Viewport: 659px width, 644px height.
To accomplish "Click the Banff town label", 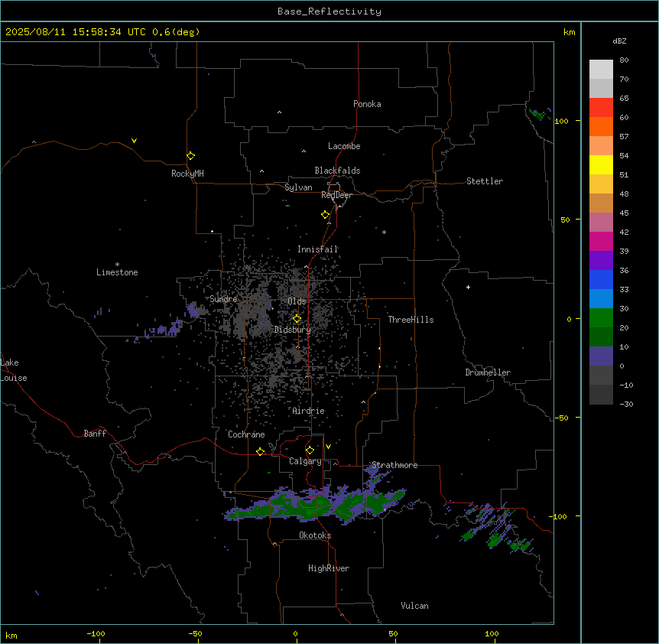I will [95, 434].
